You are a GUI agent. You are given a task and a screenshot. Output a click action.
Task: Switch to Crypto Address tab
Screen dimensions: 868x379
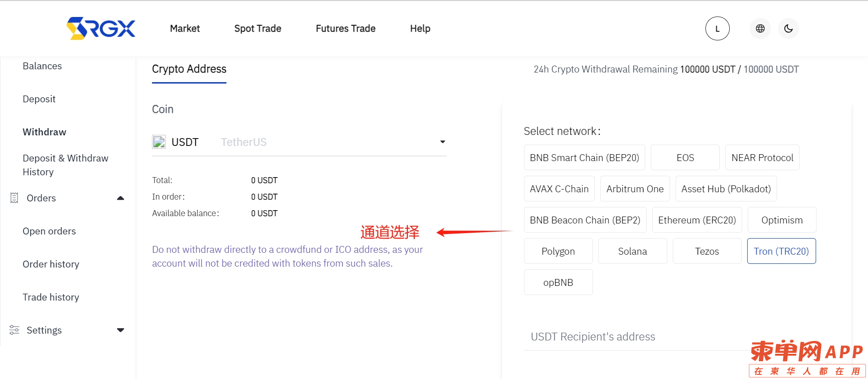click(189, 69)
